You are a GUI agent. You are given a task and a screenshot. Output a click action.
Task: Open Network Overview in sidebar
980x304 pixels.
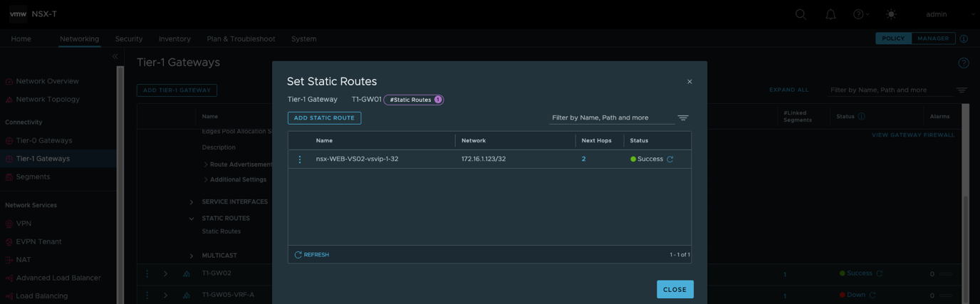tap(48, 81)
